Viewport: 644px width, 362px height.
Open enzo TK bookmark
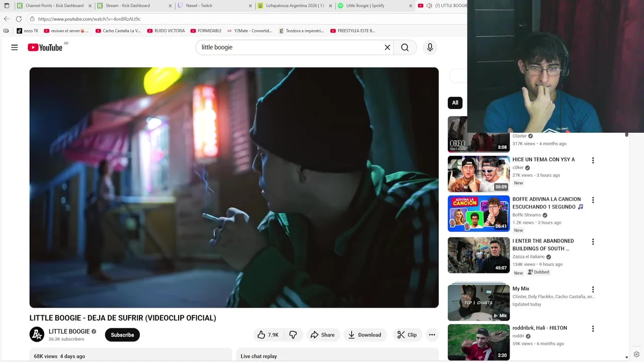pyautogui.click(x=27, y=31)
